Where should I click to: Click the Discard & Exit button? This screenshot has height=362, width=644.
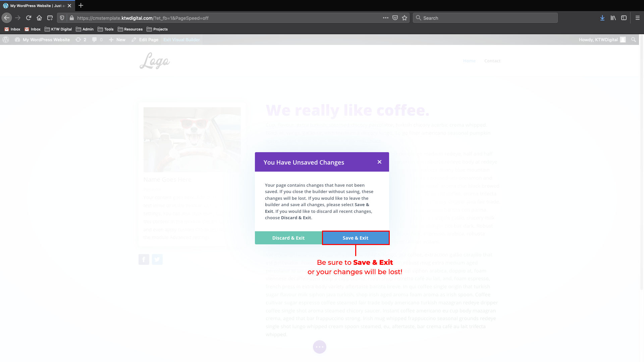[x=288, y=238]
